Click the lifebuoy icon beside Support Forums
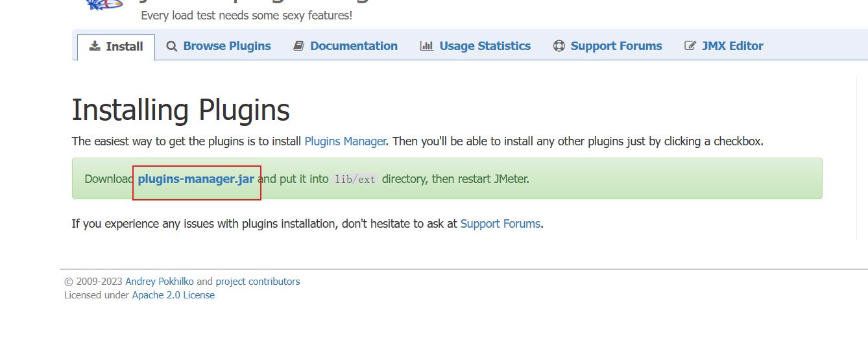This screenshot has width=868, height=338. (x=559, y=46)
